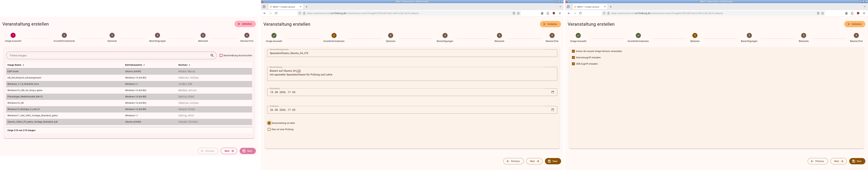The height and width of the screenshot is (170, 868).
Task: Open the Enddatum calendar picker icon
Action: 552,110
